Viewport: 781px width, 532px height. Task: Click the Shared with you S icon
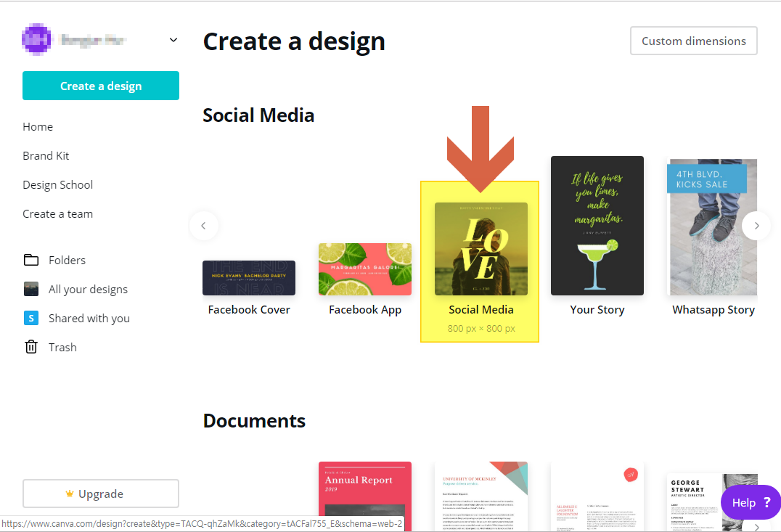tap(31, 318)
